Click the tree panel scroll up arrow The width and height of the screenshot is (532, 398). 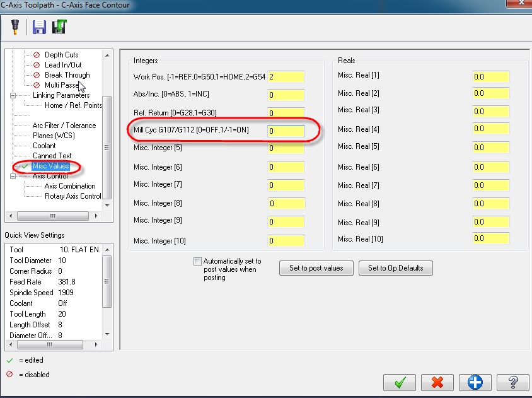(x=107, y=56)
